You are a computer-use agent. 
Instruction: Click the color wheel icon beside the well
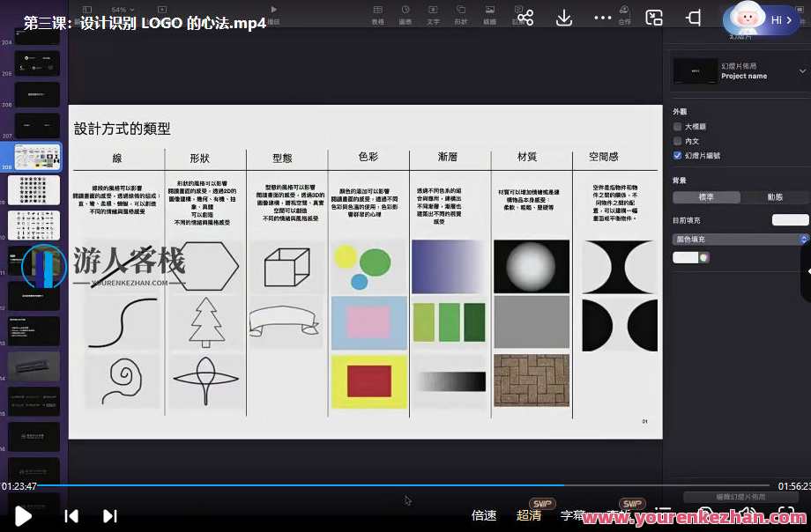(704, 257)
